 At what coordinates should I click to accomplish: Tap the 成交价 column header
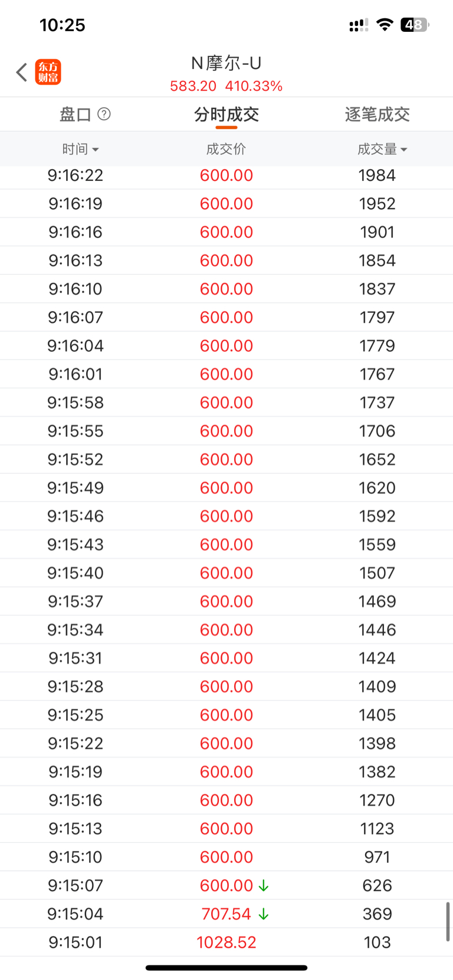(226, 149)
